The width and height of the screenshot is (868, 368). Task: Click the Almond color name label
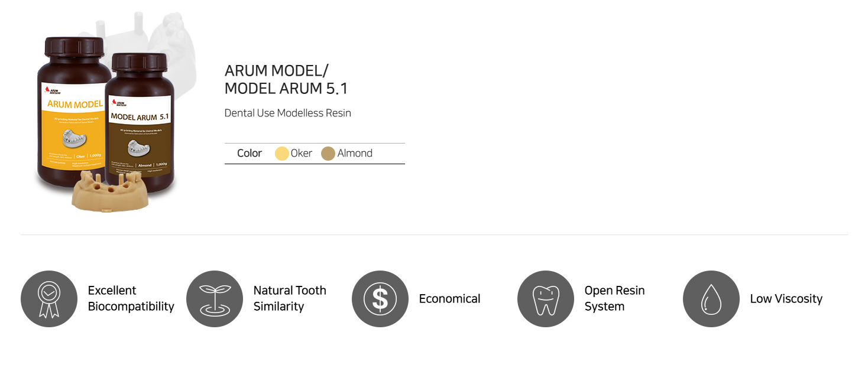[355, 153]
